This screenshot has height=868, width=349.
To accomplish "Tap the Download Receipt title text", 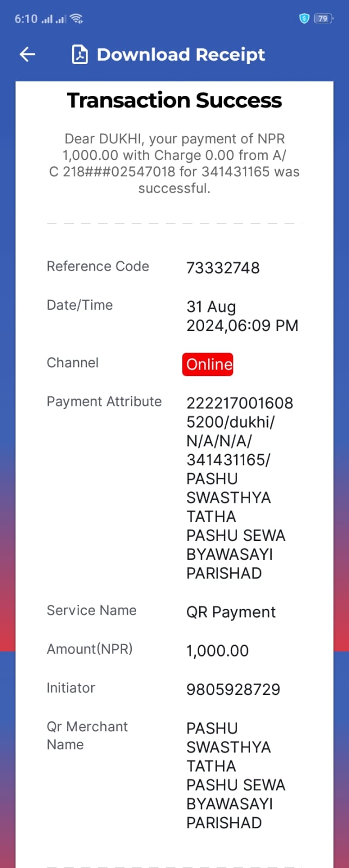I will [181, 55].
